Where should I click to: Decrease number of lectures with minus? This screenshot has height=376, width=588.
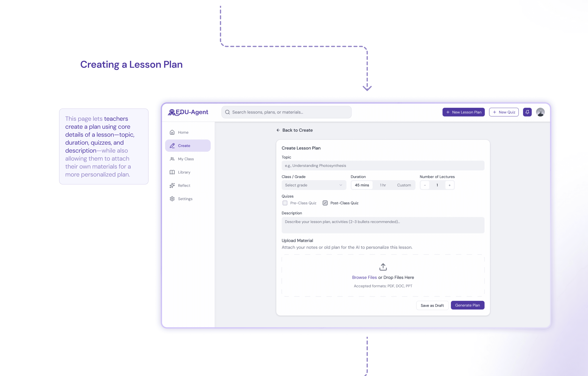click(425, 185)
